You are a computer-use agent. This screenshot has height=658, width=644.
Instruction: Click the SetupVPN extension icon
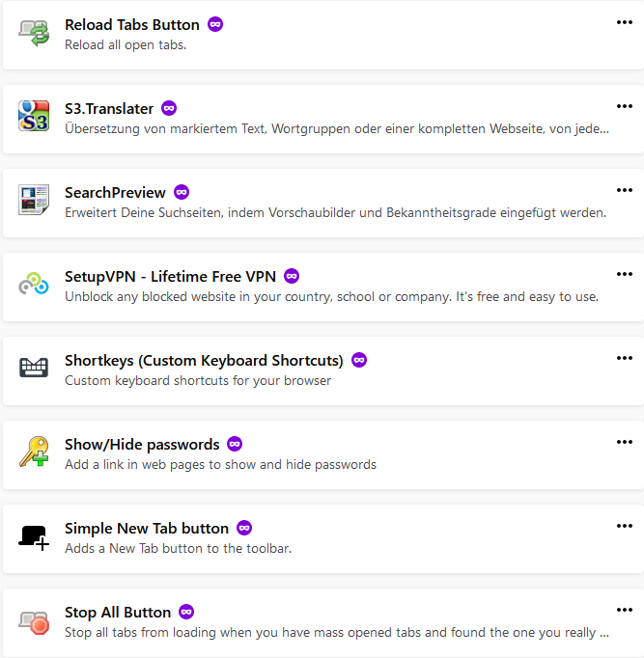click(34, 285)
